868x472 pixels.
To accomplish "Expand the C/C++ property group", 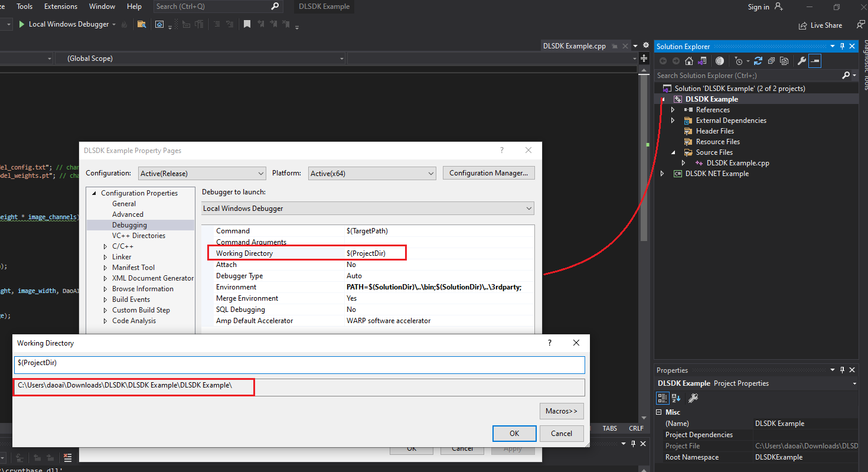I will [106, 246].
